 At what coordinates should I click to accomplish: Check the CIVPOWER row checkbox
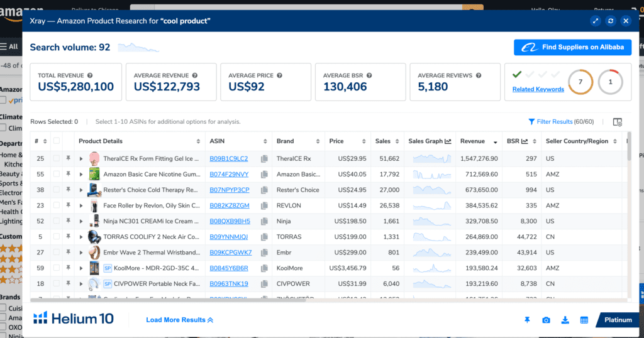[x=56, y=283]
